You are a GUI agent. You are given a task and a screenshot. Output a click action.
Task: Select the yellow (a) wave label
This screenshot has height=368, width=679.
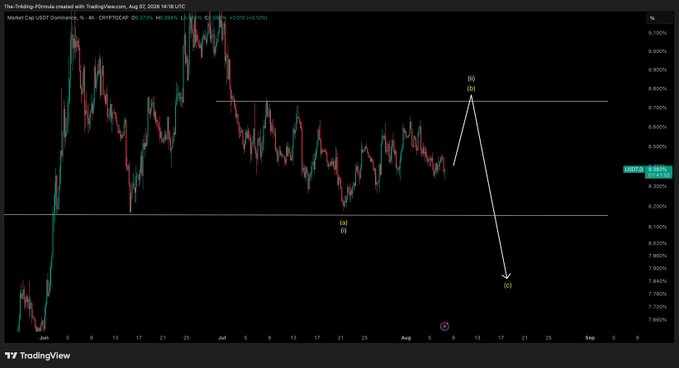click(343, 223)
